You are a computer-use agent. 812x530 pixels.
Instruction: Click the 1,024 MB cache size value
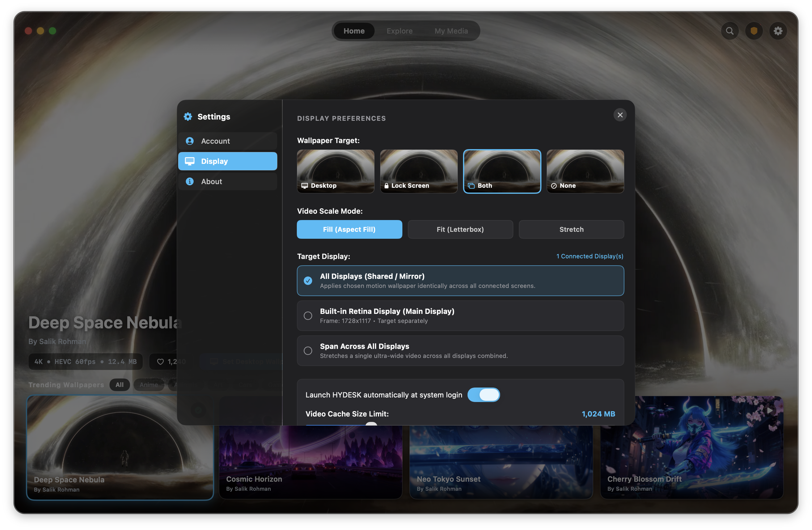click(x=598, y=414)
